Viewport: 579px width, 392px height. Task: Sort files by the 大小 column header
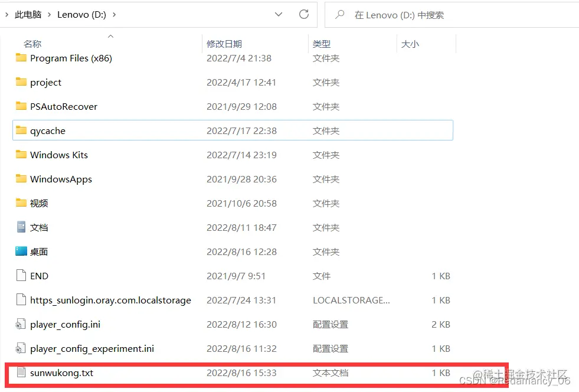pyautogui.click(x=410, y=43)
